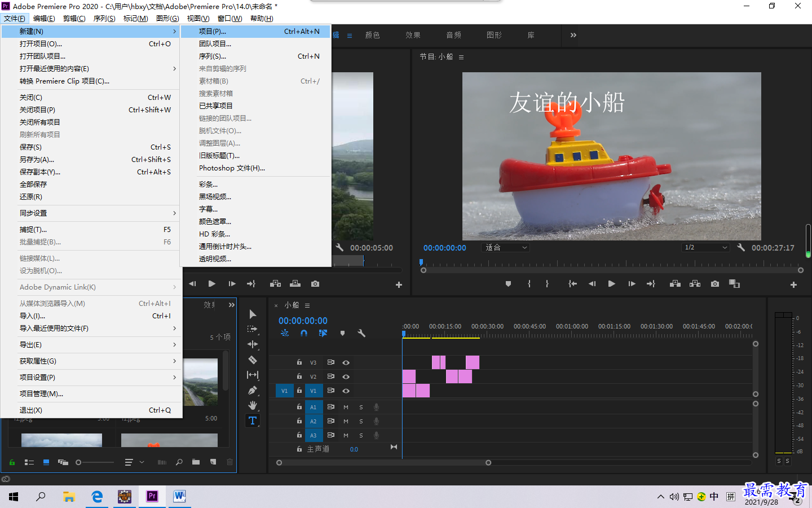Open Premiere Pro in Windows taskbar
This screenshot has height=508, width=812.
click(152, 496)
